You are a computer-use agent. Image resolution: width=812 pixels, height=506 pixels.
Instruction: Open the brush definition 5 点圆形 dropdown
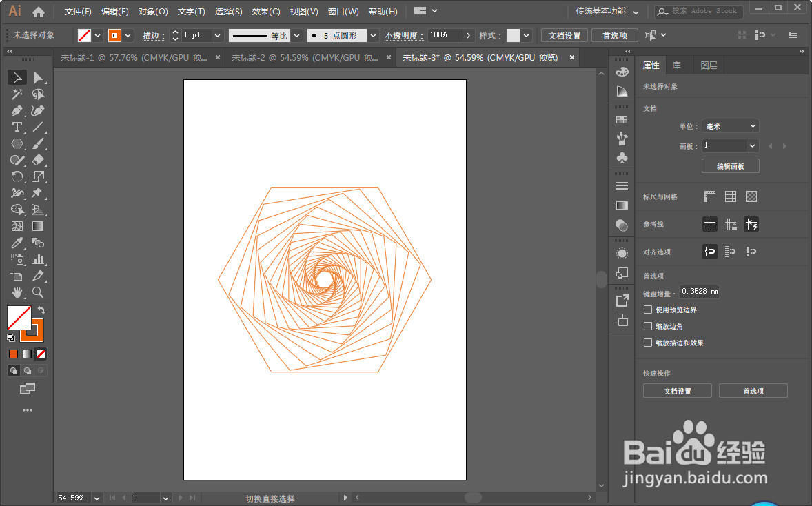(x=373, y=35)
